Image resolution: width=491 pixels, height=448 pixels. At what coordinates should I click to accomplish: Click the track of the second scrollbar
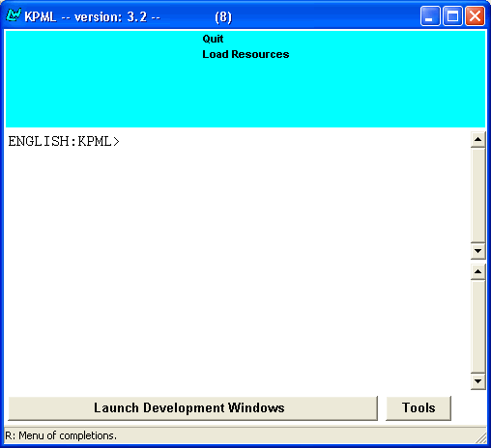click(x=478, y=326)
